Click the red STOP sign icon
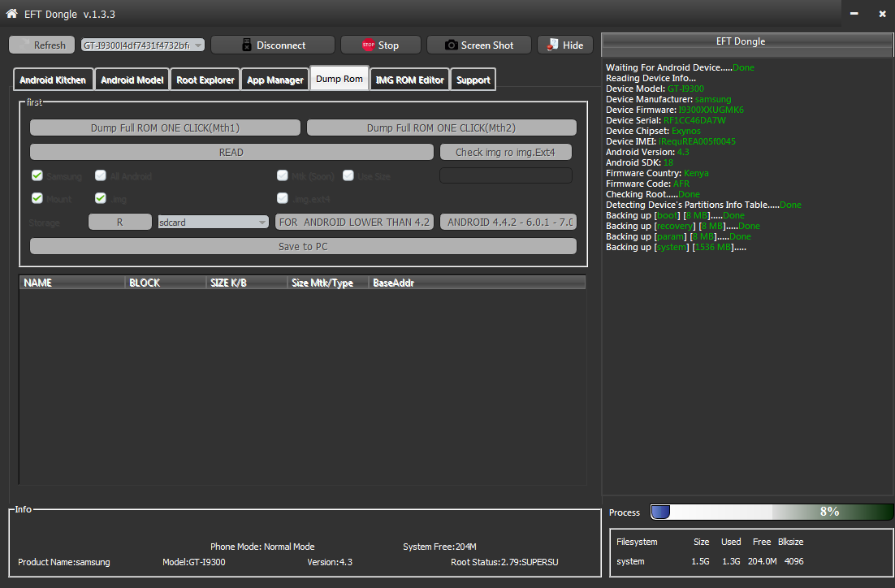The image size is (895, 588). click(x=368, y=45)
